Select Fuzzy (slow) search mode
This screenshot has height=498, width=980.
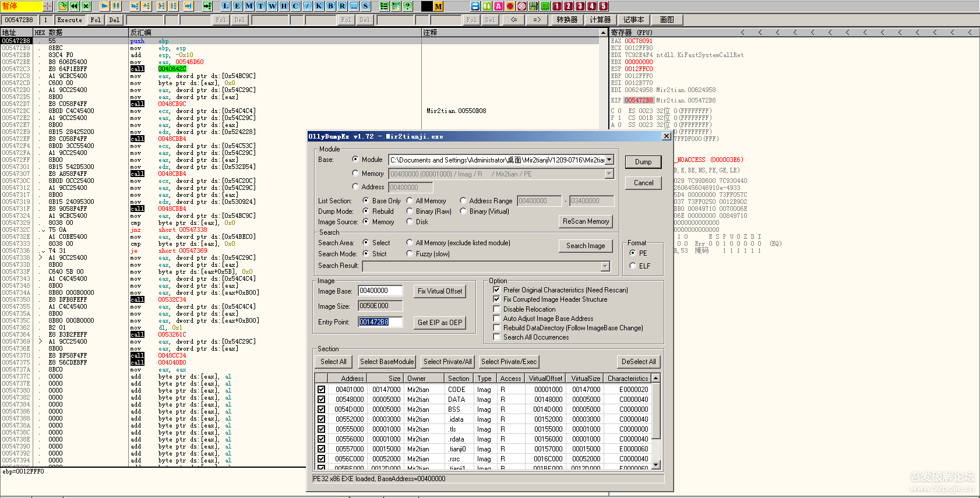pyautogui.click(x=410, y=253)
